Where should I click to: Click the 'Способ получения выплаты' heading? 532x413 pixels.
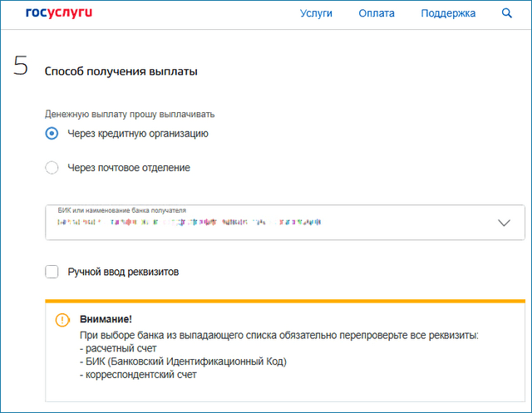coord(121,71)
